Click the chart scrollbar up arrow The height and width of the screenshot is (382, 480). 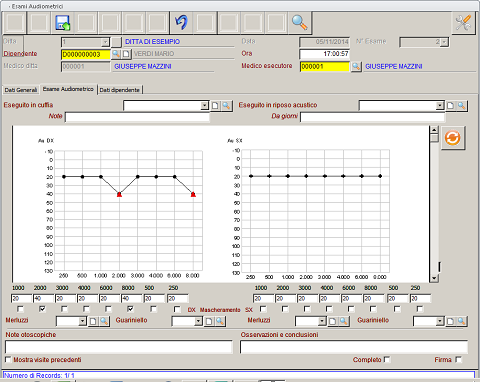[x=434, y=130]
